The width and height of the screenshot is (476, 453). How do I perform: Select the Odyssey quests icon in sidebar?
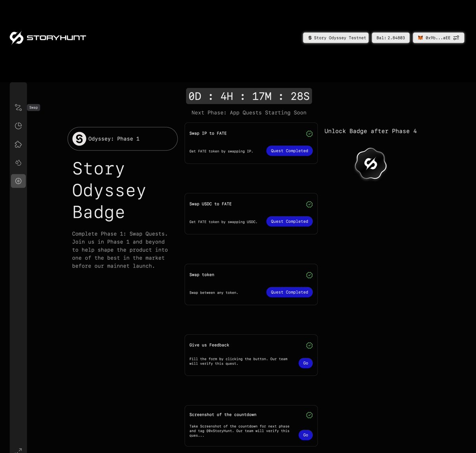(x=18, y=181)
